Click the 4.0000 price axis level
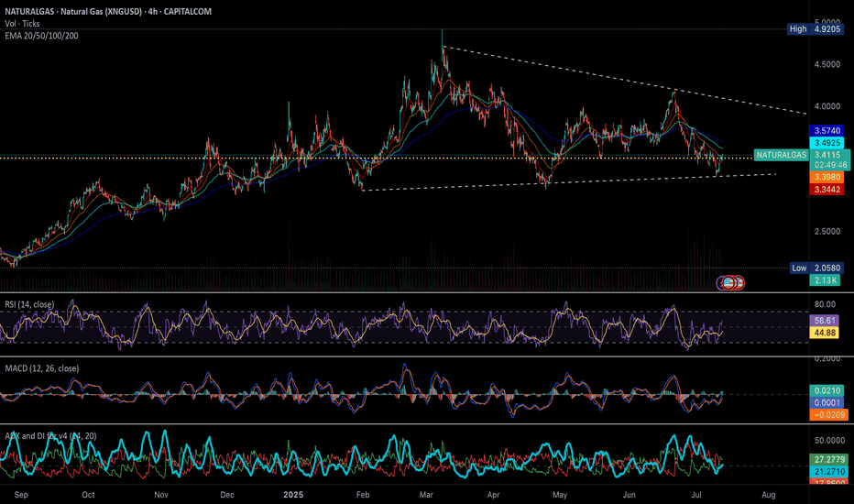Viewport: 854px width, 504px height. (827, 106)
